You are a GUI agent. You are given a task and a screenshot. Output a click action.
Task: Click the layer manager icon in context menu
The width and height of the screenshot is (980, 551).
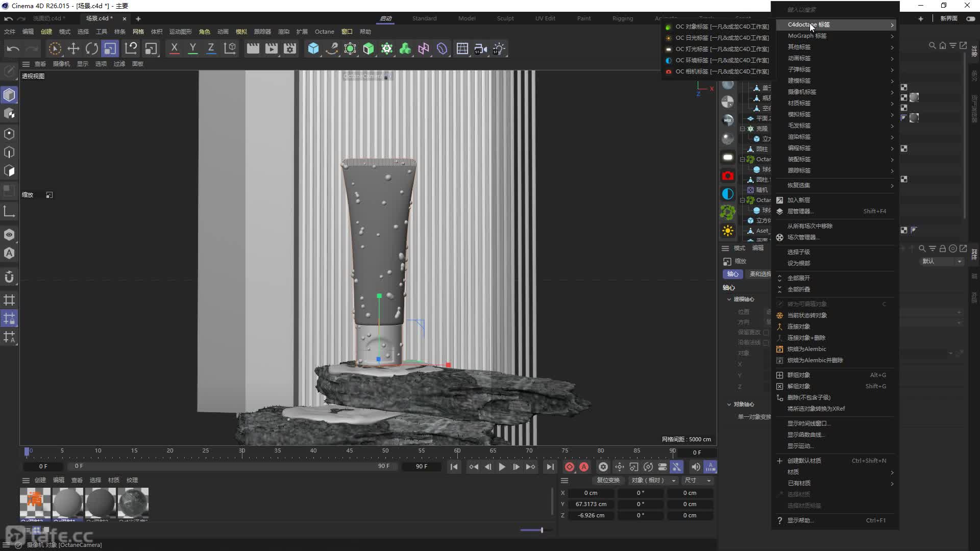779,211
